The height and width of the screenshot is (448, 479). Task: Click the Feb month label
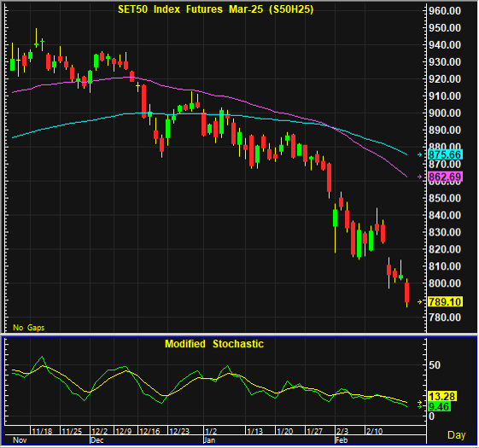342,440
